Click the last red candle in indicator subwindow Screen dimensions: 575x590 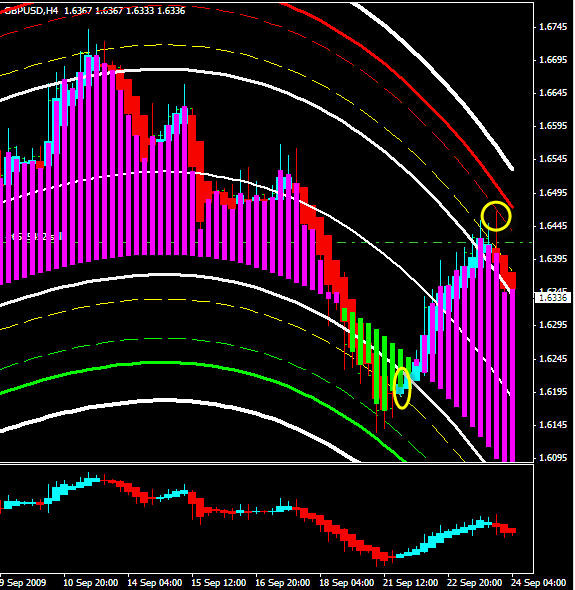pos(511,531)
